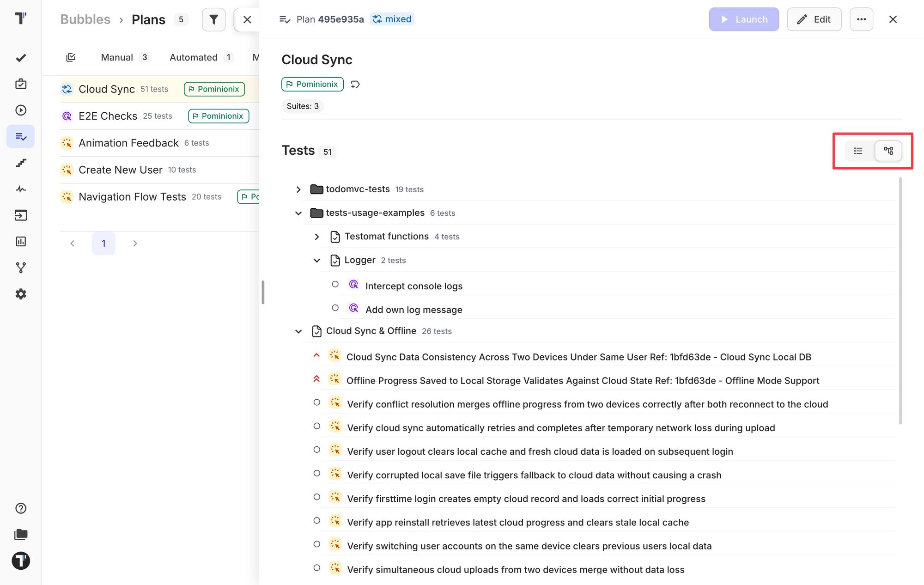Click the Suites: 3 badge
Viewport: 924px width, 585px height.
click(303, 106)
